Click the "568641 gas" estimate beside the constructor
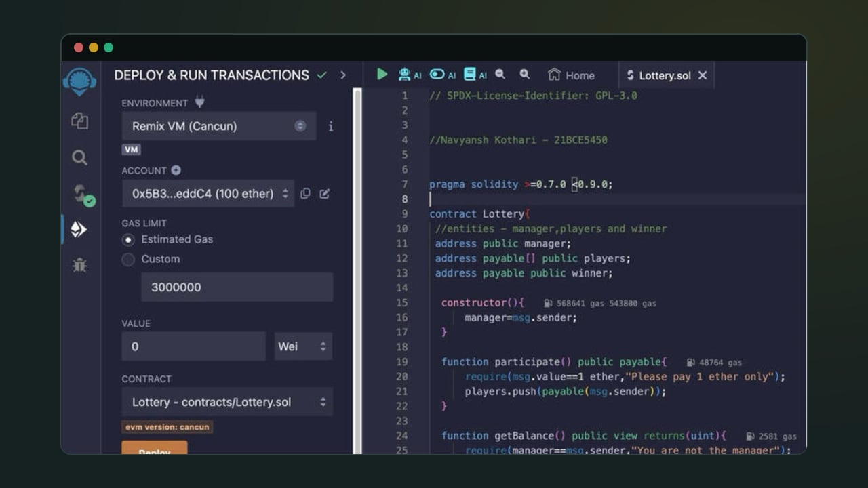This screenshot has width=868, height=488. coord(579,304)
